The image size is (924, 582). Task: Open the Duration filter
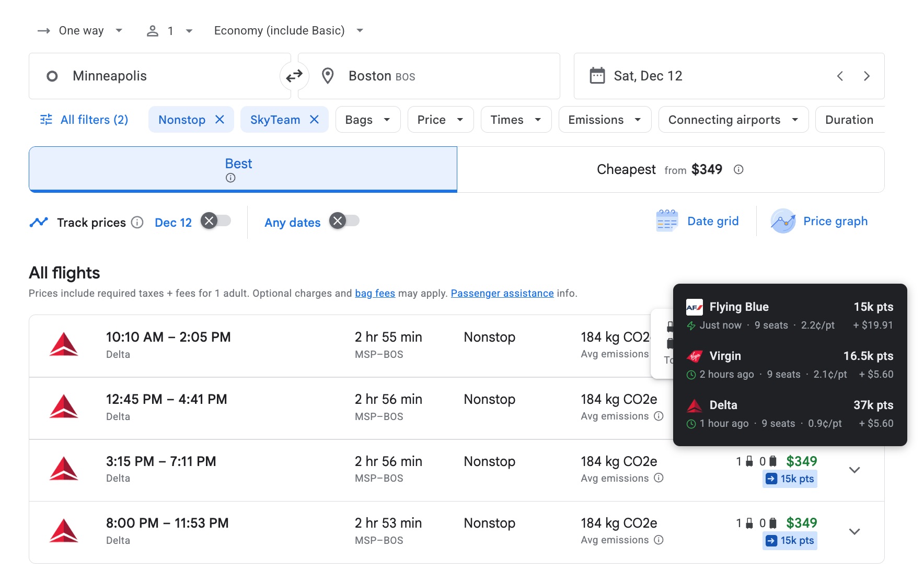(x=850, y=120)
